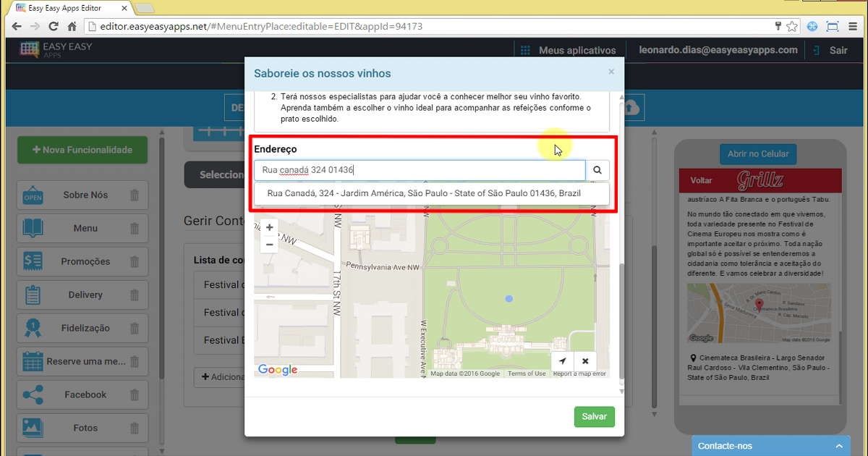Click the Abrir no Celular button

757,153
